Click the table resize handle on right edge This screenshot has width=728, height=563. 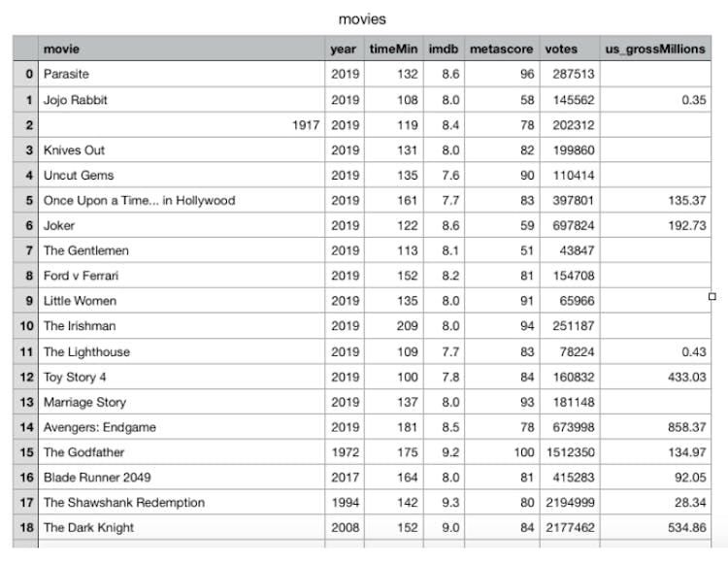point(712,297)
